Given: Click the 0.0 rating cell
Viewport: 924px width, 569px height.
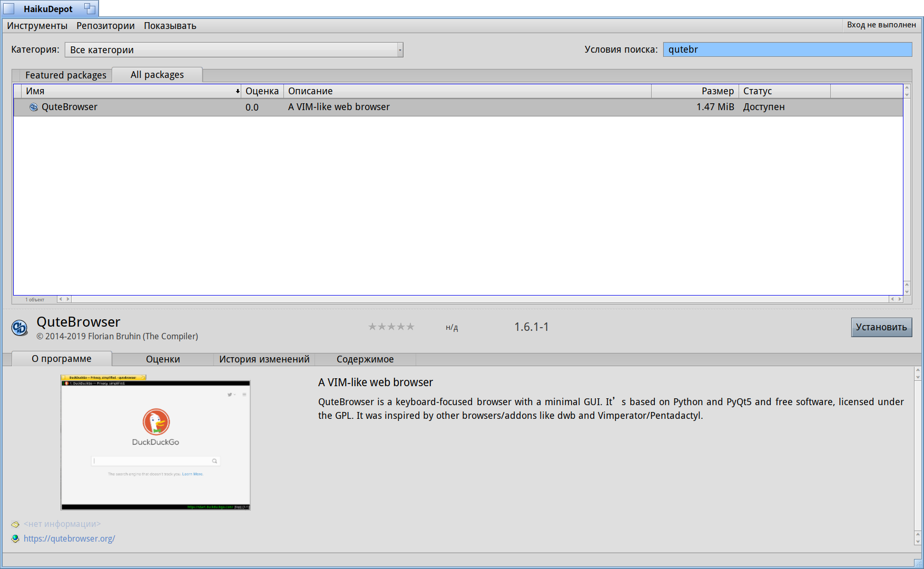Looking at the screenshot, I should pyautogui.click(x=252, y=107).
